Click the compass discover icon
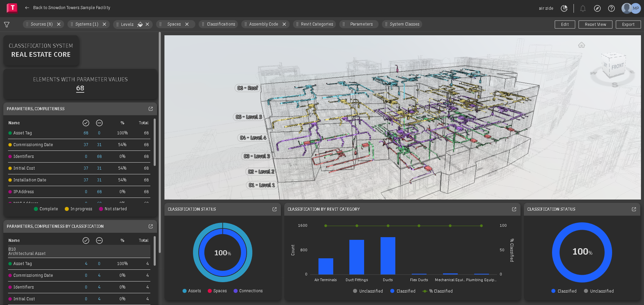Screen dimensions: 644x305 597,8
